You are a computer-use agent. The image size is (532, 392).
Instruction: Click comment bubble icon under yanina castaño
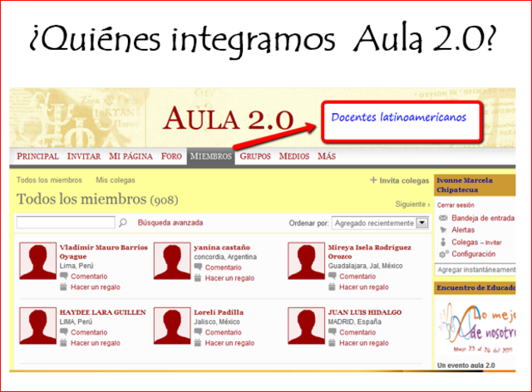[x=198, y=267]
